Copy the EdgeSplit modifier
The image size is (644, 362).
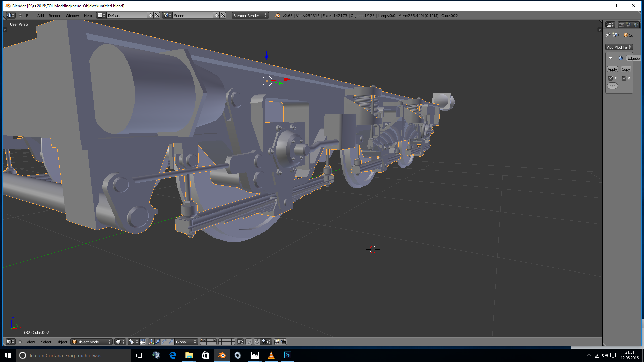click(x=626, y=69)
